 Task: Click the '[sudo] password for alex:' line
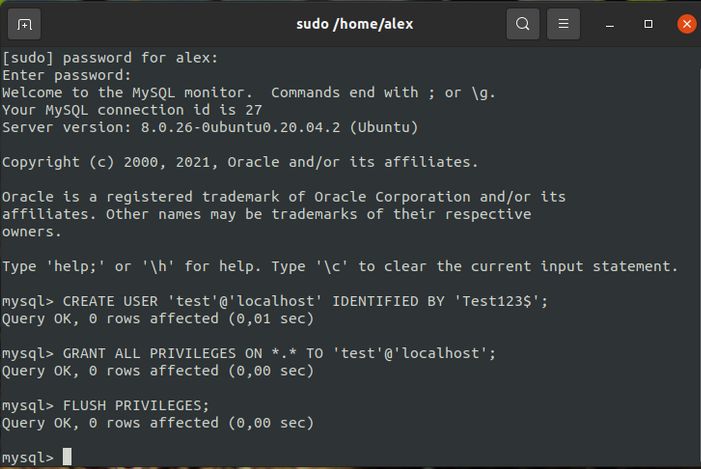pyautogui.click(x=110, y=58)
